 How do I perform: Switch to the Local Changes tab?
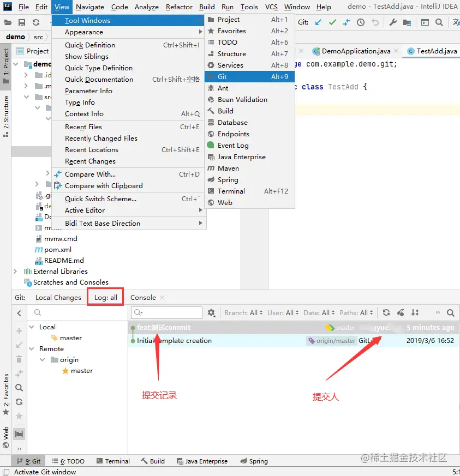point(58,298)
